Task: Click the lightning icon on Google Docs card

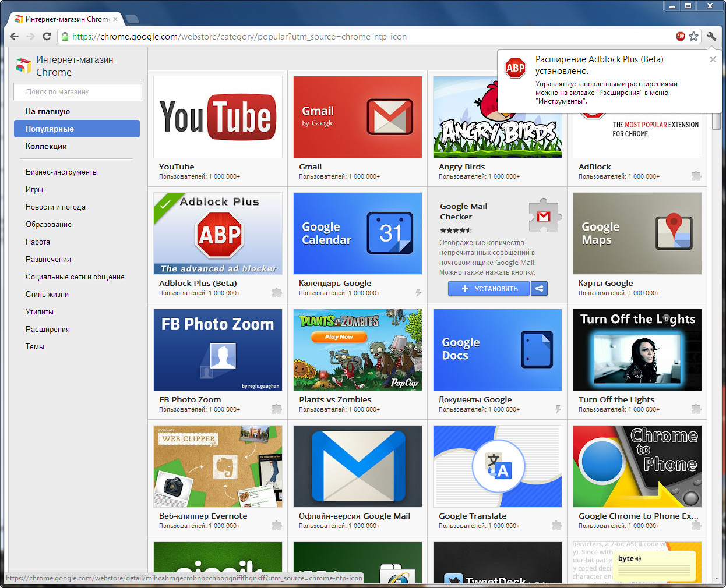Action: [558, 409]
